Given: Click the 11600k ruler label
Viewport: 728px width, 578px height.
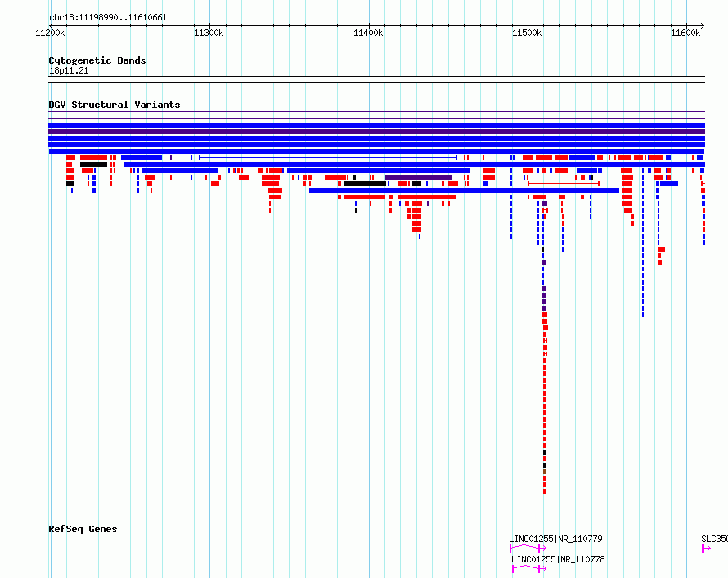Looking at the screenshot, I should pyautogui.click(x=685, y=33).
